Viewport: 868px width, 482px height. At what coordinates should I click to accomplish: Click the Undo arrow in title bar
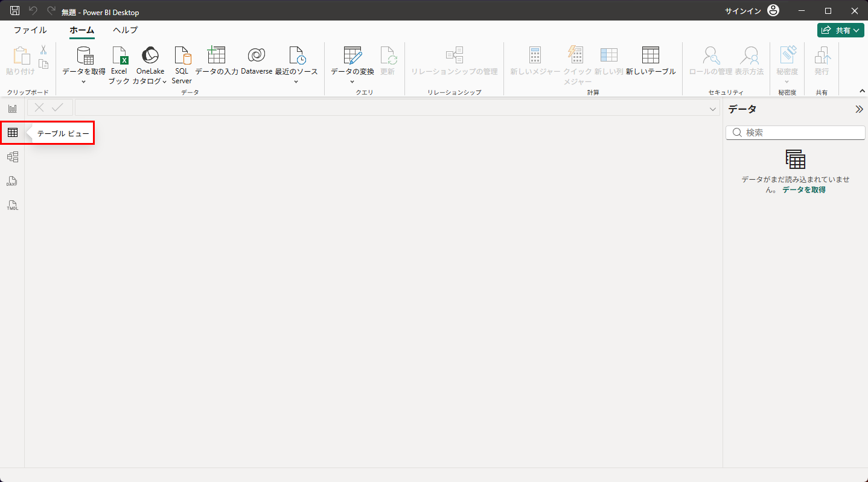[33, 11]
